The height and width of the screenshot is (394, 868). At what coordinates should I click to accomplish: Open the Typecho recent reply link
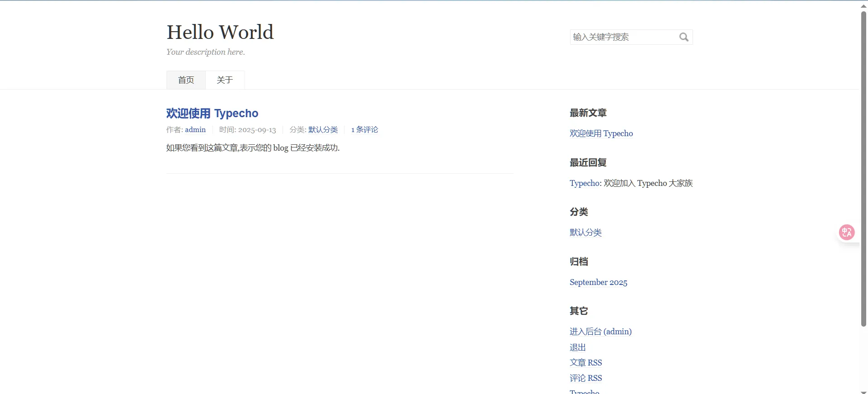pyautogui.click(x=585, y=183)
